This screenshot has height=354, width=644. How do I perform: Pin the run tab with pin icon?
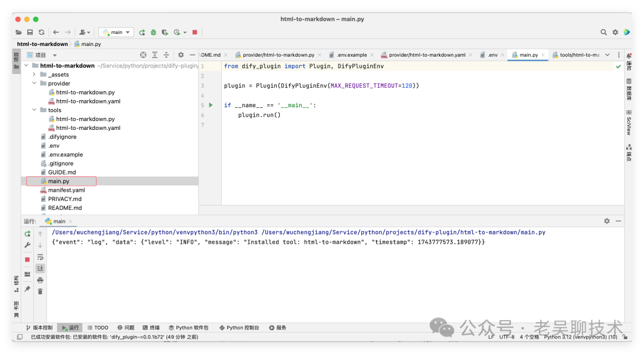(x=27, y=288)
